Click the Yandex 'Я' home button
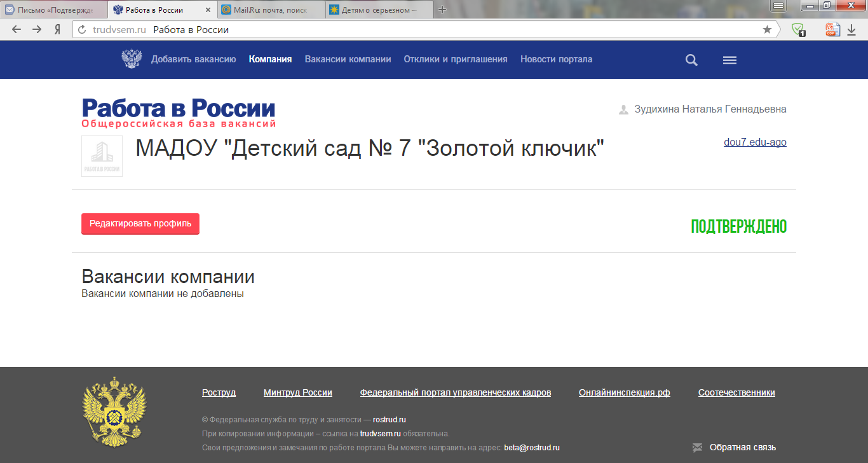Image resolution: width=868 pixels, height=463 pixels. [57, 30]
